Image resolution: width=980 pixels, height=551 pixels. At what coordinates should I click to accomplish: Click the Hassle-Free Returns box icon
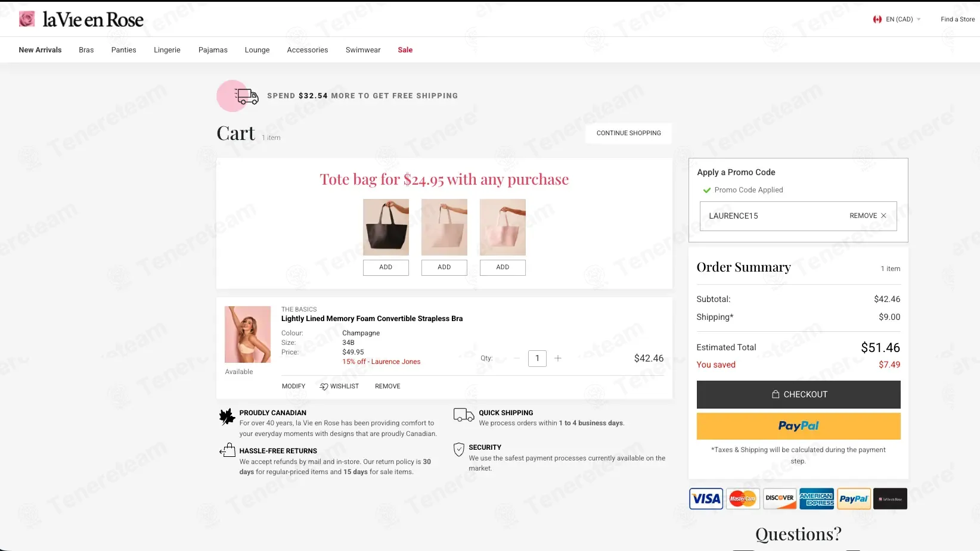[x=227, y=450]
